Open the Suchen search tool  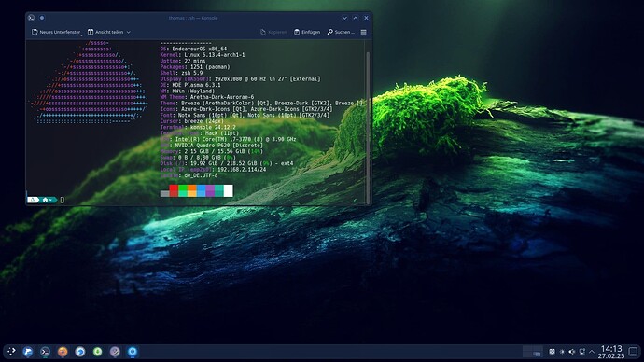(x=341, y=32)
